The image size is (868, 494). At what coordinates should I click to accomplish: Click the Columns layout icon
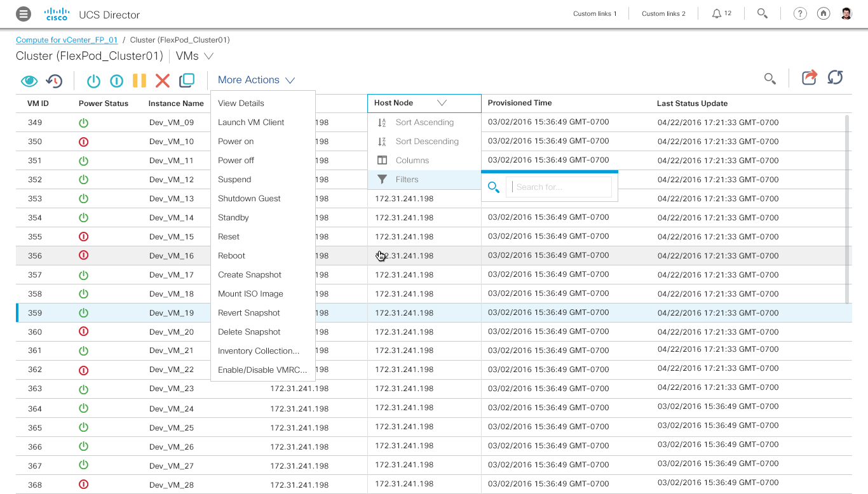[x=382, y=161]
